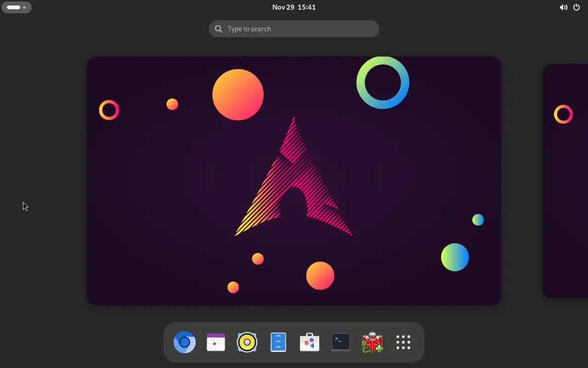Open the Rhythmbox speaker icon in dock
588x368 pixels.
click(x=247, y=342)
